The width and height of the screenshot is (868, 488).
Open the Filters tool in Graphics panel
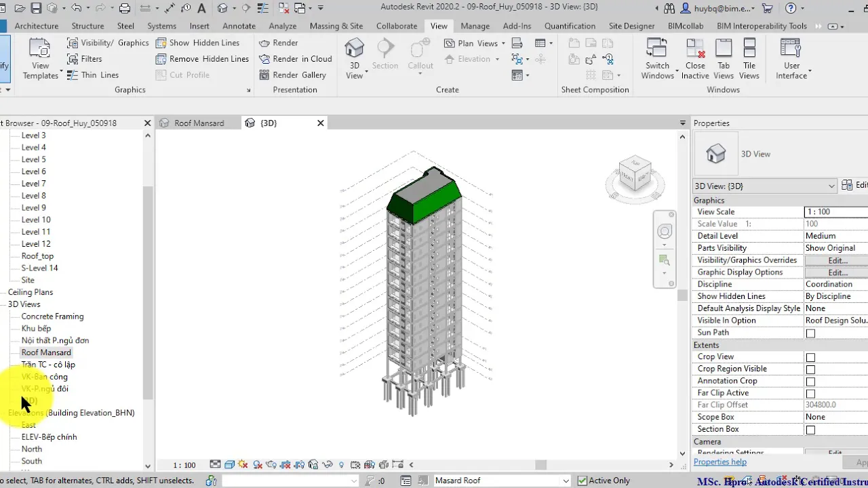(85, 59)
